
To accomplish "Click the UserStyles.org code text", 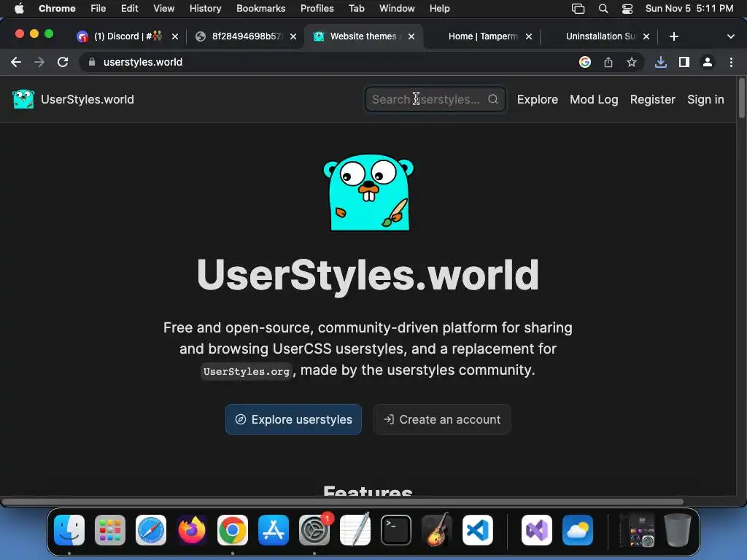I will (247, 371).
